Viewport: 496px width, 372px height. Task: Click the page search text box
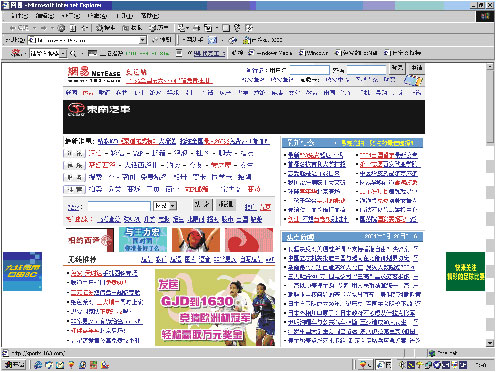[x=119, y=206]
